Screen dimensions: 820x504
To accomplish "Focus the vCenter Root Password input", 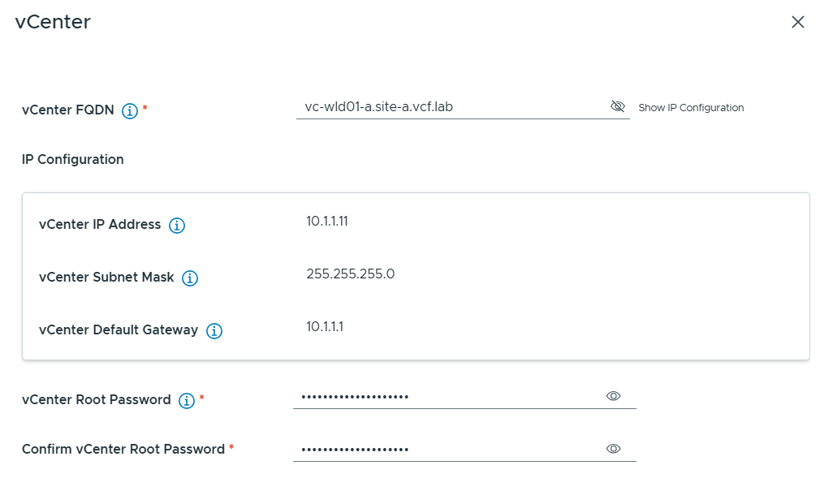I will (x=447, y=396).
